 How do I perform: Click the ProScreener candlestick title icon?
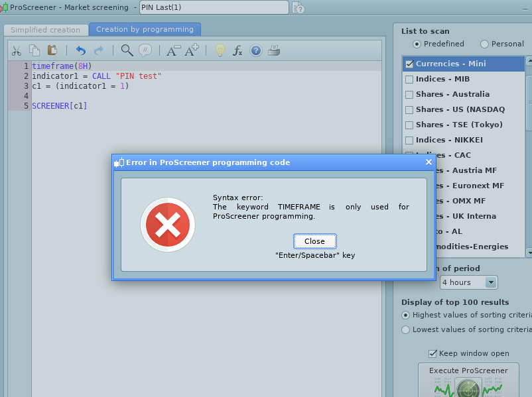[x=4, y=7]
